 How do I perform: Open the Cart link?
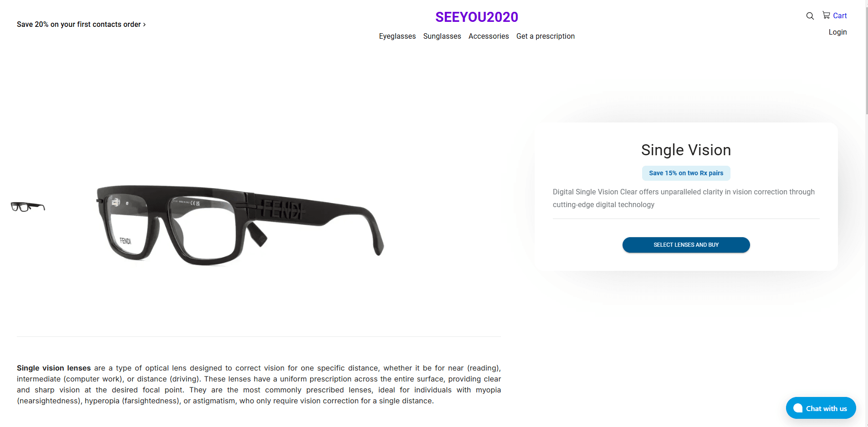click(x=840, y=16)
